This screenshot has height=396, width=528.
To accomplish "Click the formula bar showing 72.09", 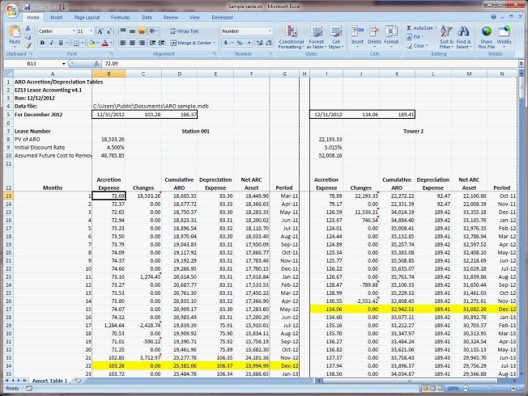I will click(310, 63).
